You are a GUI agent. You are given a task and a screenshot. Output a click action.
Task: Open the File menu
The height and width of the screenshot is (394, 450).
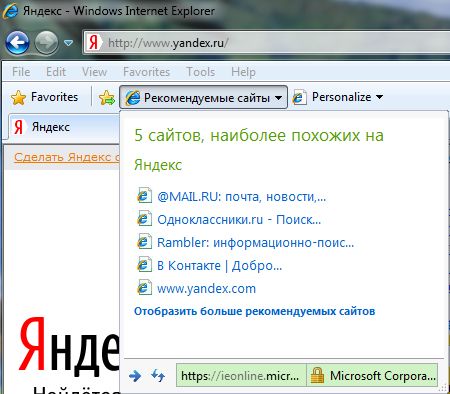tap(21, 72)
